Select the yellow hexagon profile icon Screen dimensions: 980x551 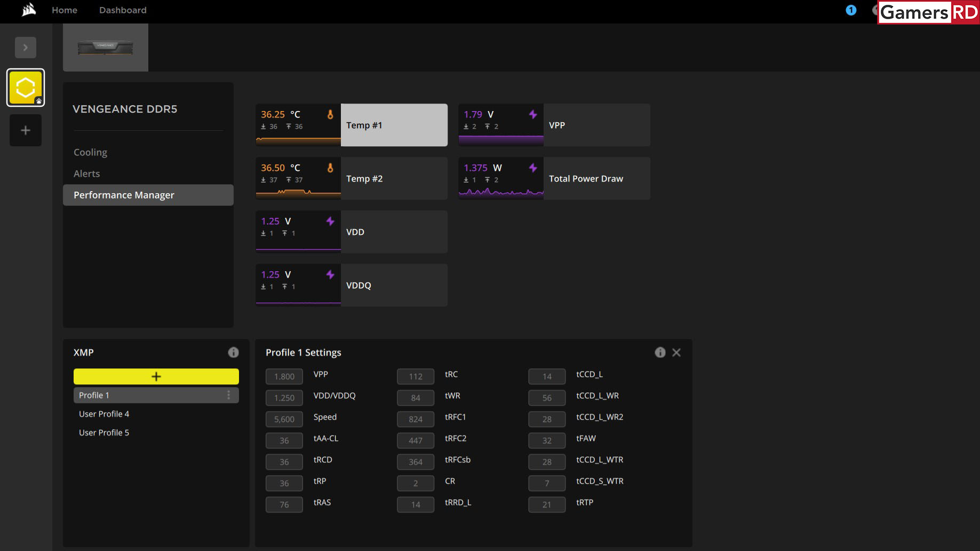26,88
